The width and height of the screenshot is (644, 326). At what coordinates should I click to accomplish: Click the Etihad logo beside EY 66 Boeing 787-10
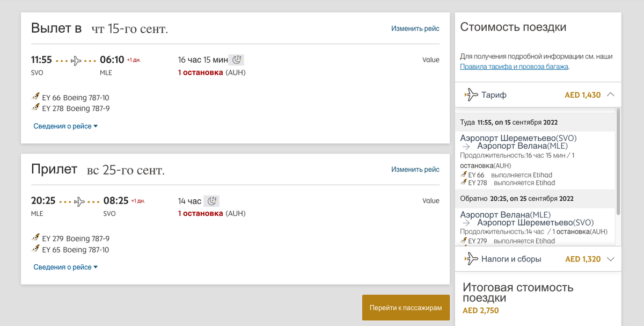36,97
